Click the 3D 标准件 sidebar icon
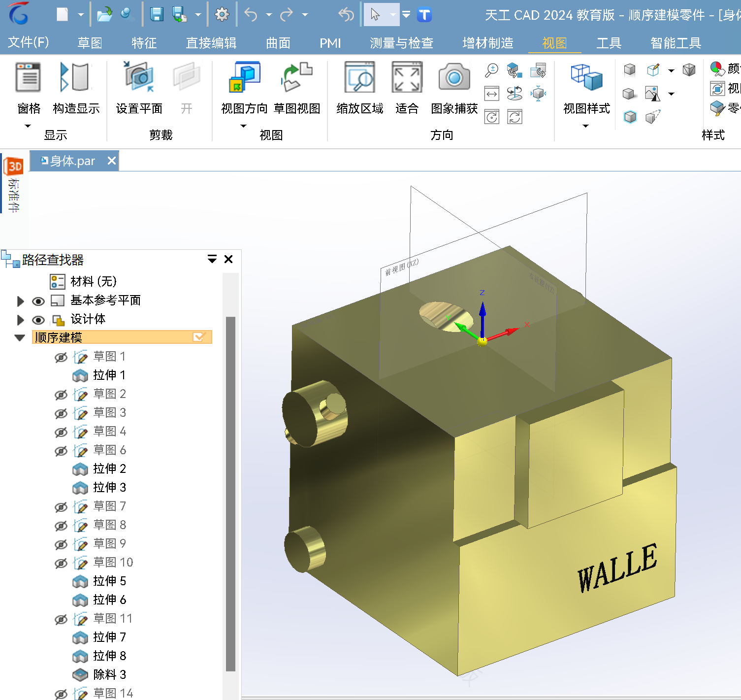The image size is (741, 700). [14, 167]
